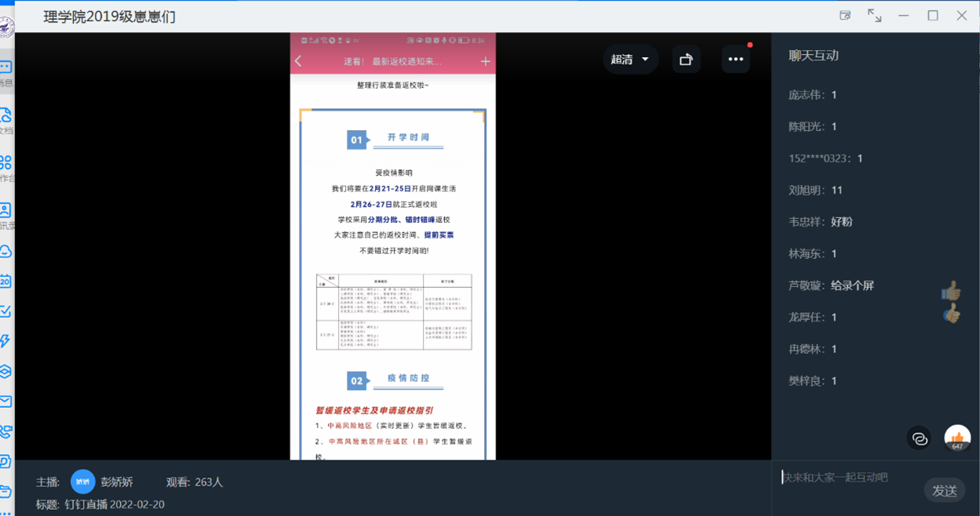Toggle fullscreen with the expand arrows icon
Viewport: 980px width, 516px height.
pos(874,16)
